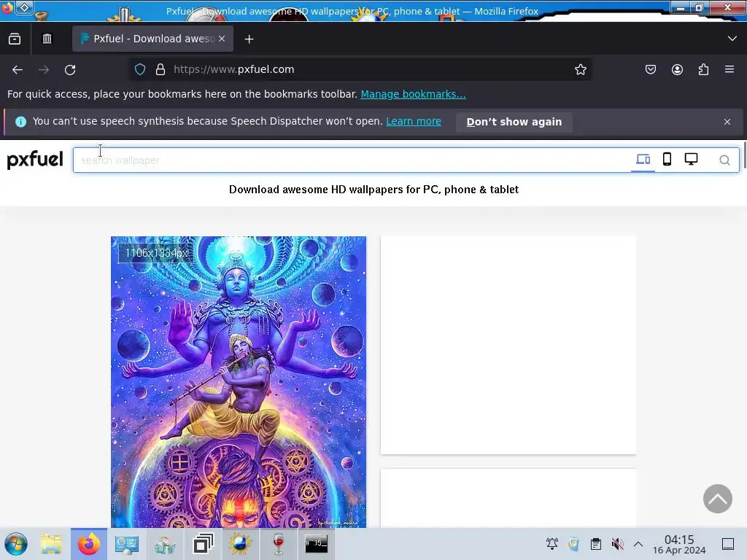Open the Firefox hamburger application menu
The image size is (747, 560).
pyautogui.click(x=729, y=69)
